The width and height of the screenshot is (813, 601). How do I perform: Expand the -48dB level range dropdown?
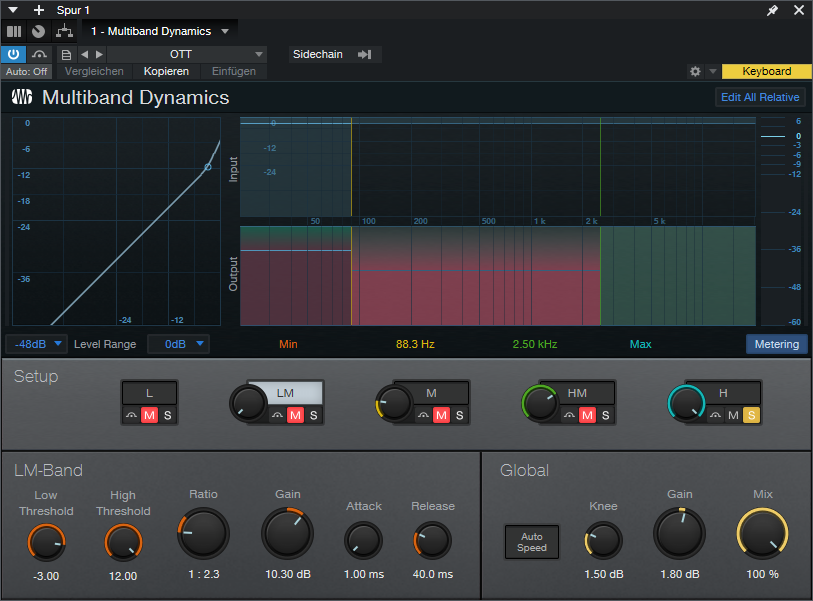(x=36, y=344)
